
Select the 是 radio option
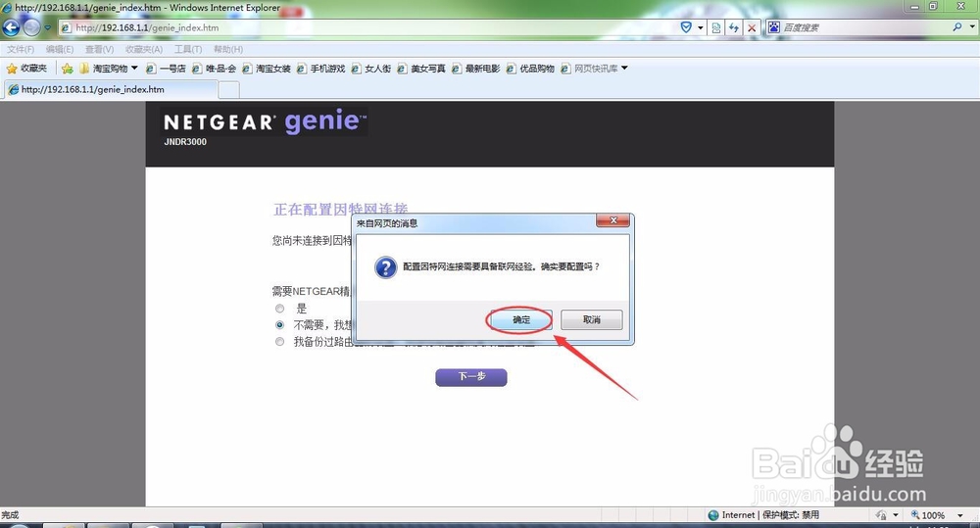click(x=279, y=308)
